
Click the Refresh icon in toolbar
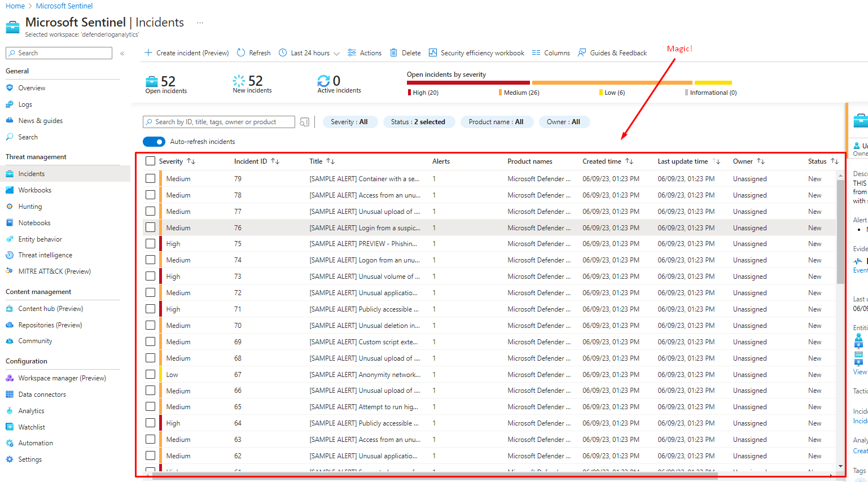click(x=241, y=52)
